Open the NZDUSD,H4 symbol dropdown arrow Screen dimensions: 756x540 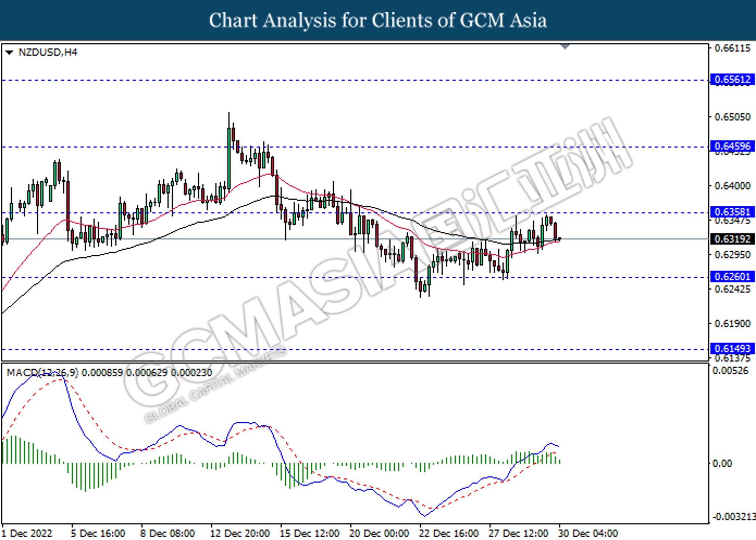click(x=9, y=52)
